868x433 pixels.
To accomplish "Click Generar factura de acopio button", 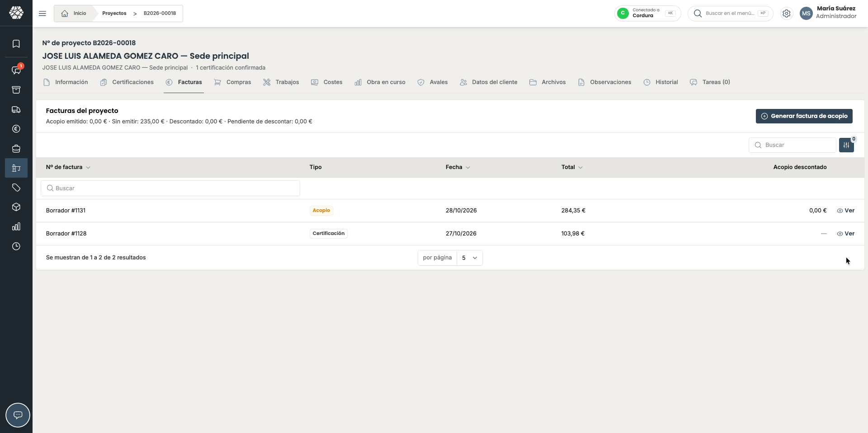I will (x=804, y=116).
